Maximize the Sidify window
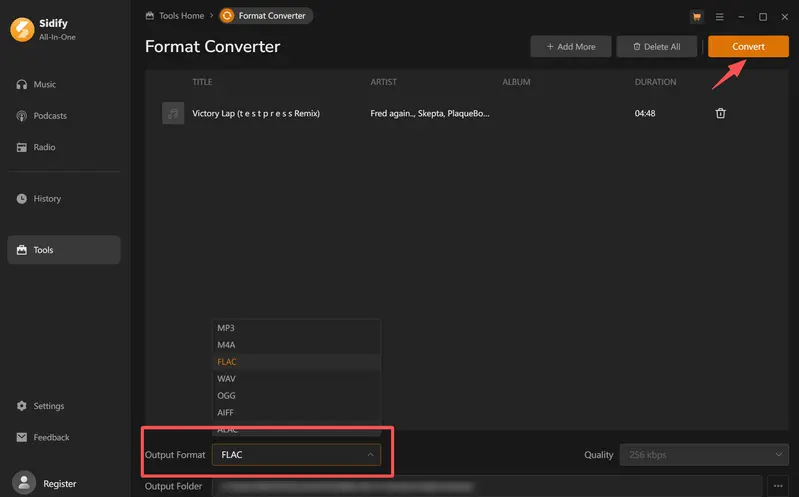Screen dimensions: 799x497 (763, 17)
